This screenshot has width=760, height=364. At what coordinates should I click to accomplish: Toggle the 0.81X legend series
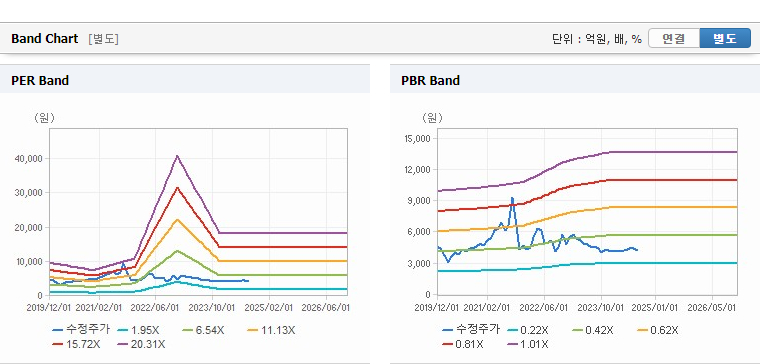pos(463,344)
